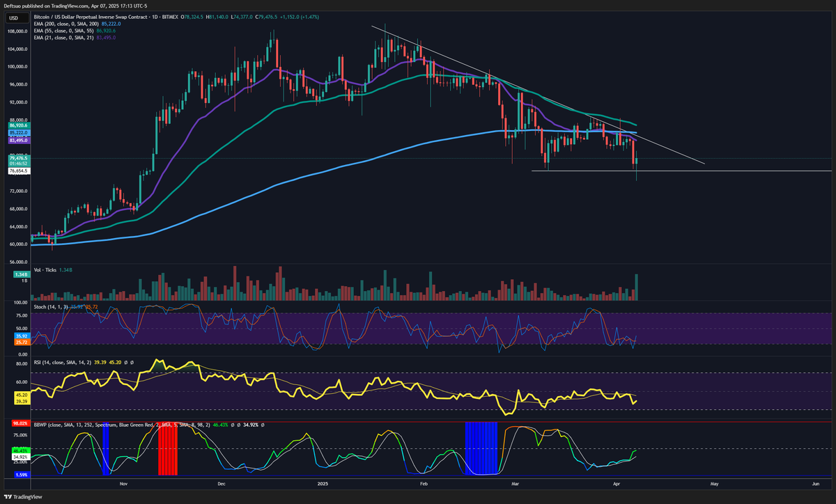Click the 2025 label on the time axis
The width and height of the screenshot is (836, 504).
coord(322,482)
